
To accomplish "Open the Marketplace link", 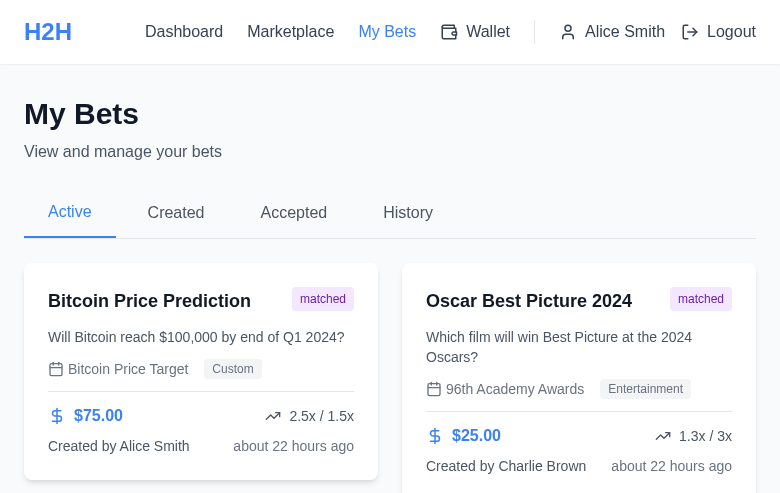I will click(291, 32).
